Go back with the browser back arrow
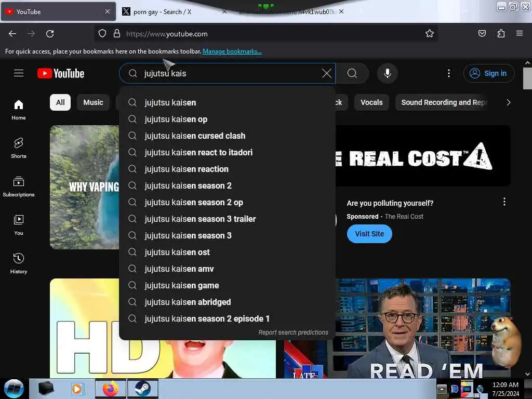Screen dimensions: 532x399 (12, 34)
